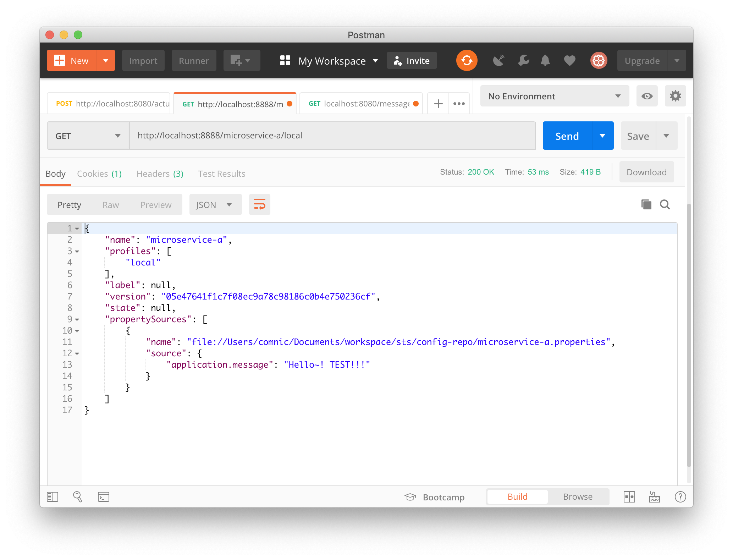Click the orange sync status icon

coord(467,61)
